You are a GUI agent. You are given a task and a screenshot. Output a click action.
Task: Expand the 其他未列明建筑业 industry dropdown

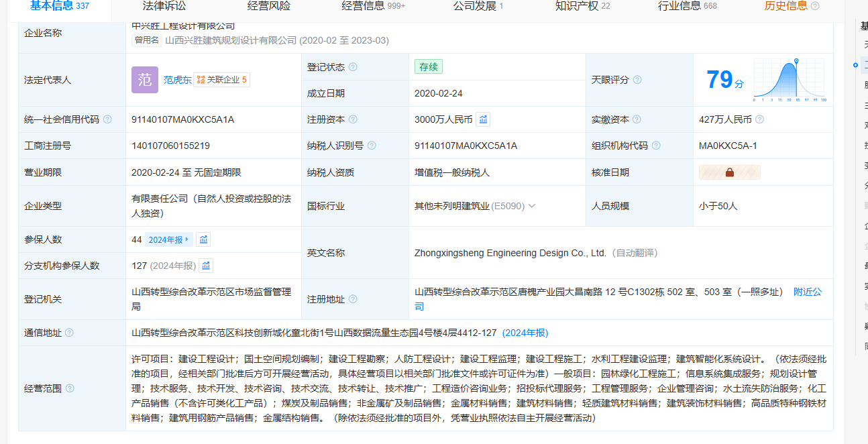[x=532, y=206]
